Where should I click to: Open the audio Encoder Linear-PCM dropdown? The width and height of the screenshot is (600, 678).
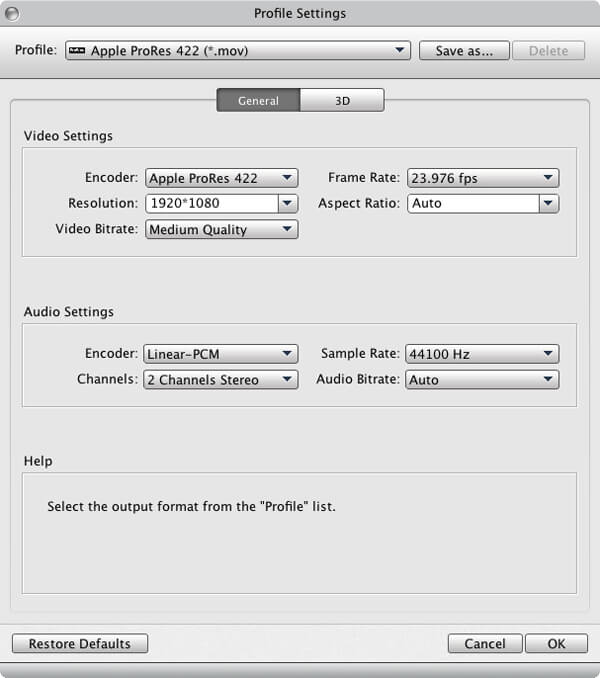221,354
